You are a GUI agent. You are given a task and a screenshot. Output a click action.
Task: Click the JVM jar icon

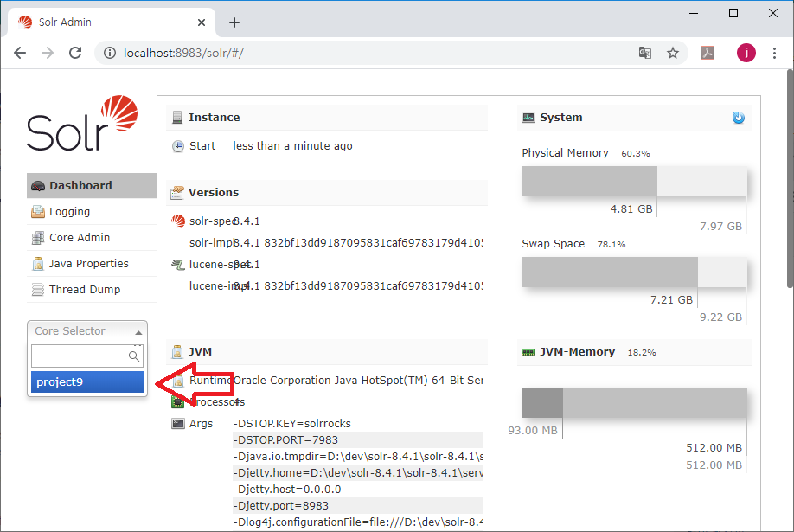click(177, 351)
